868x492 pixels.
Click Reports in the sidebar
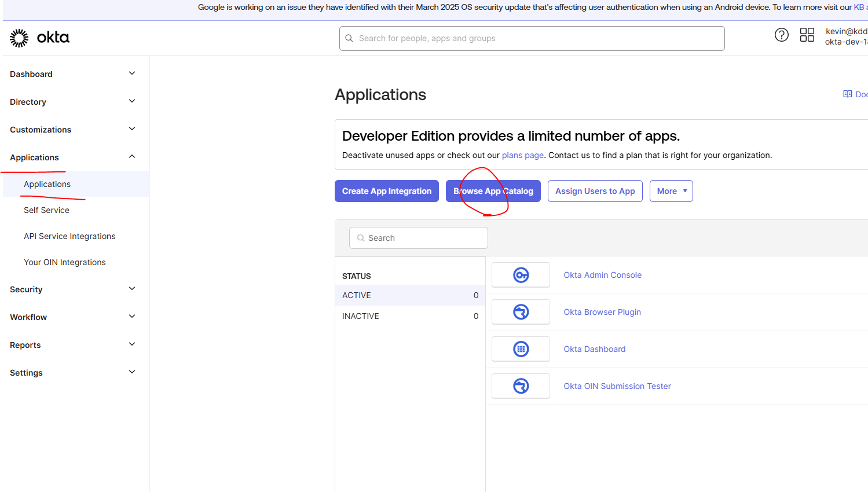[x=25, y=345]
